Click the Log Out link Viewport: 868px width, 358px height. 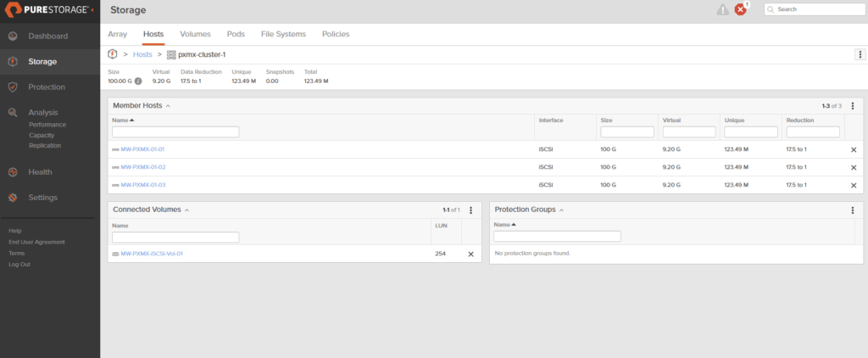pos(19,265)
